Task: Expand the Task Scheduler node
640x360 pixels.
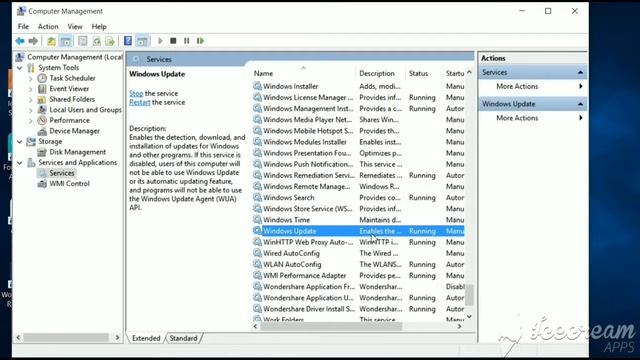Action: tap(31, 78)
